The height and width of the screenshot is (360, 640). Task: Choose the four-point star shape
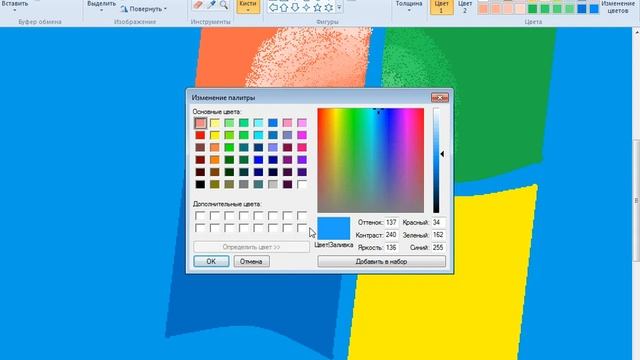pos(306,7)
